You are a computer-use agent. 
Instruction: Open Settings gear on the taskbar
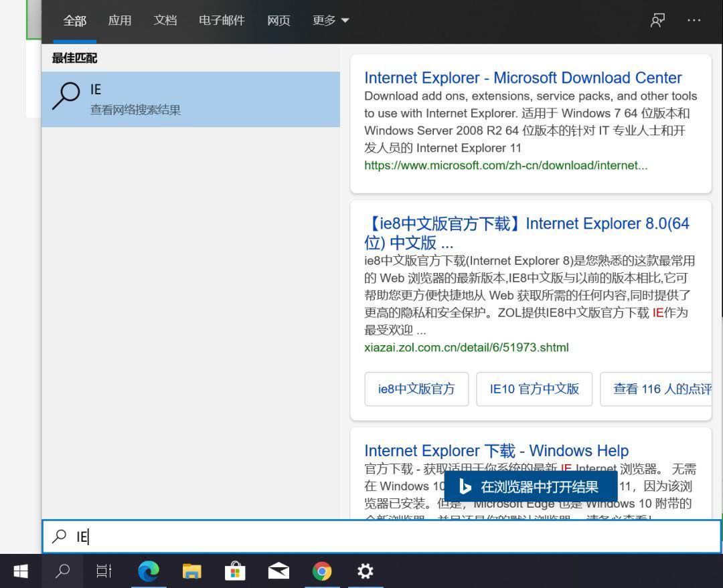(x=366, y=571)
